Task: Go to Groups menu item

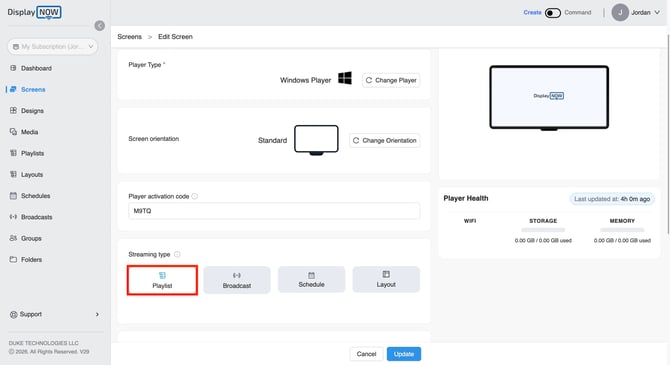Action: (x=31, y=238)
